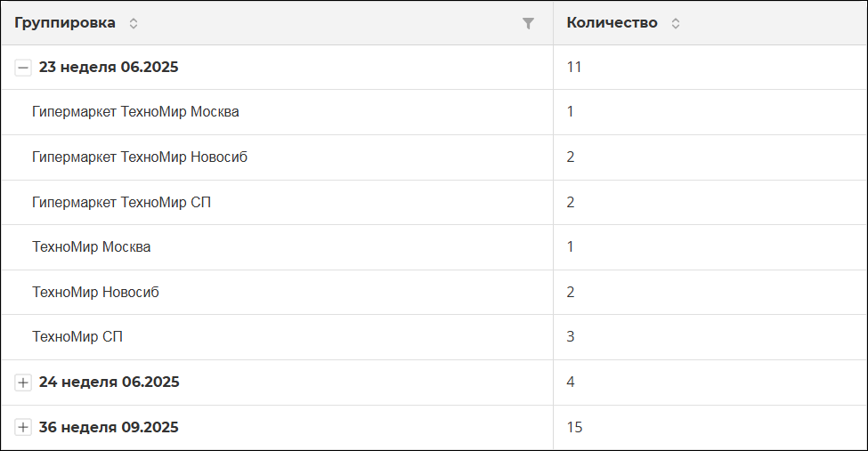This screenshot has width=868, height=451.
Task: Click the 24 неделя 06.2025 group title
Action: (x=109, y=382)
